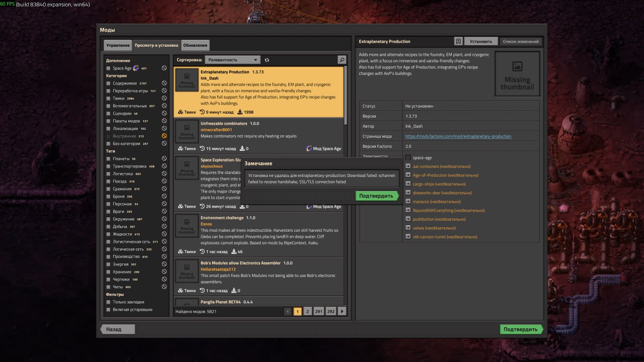Switch to the Обновления tab
This screenshot has width=644, height=362.
[195, 45]
